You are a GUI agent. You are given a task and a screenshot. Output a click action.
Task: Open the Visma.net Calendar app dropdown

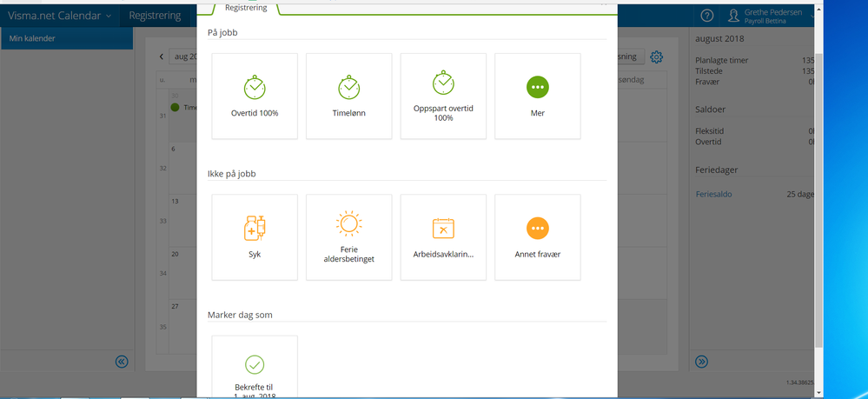(x=60, y=16)
